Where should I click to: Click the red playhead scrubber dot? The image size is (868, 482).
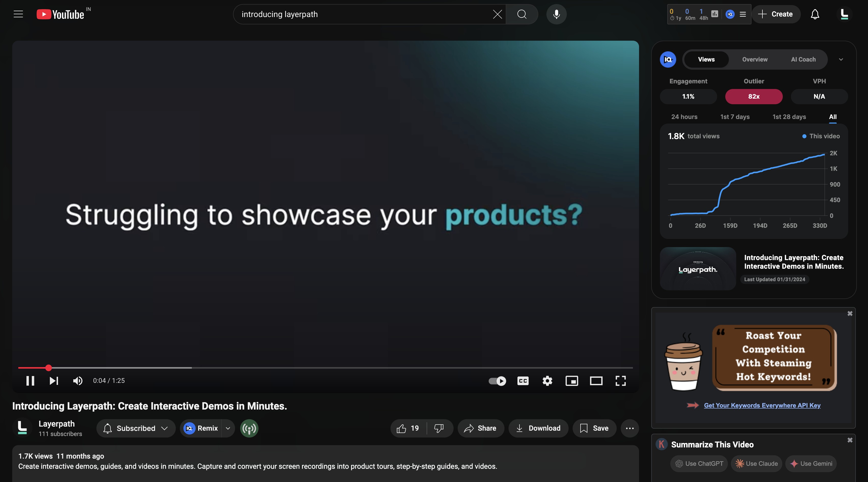click(49, 368)
